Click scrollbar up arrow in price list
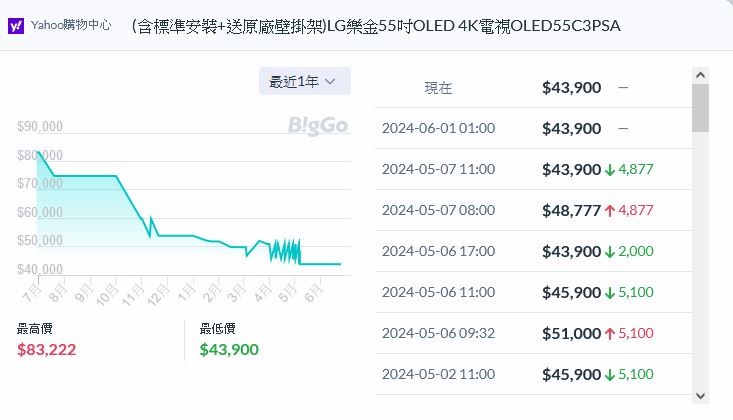This screenshot has height=420, width=733. (700, 74)
